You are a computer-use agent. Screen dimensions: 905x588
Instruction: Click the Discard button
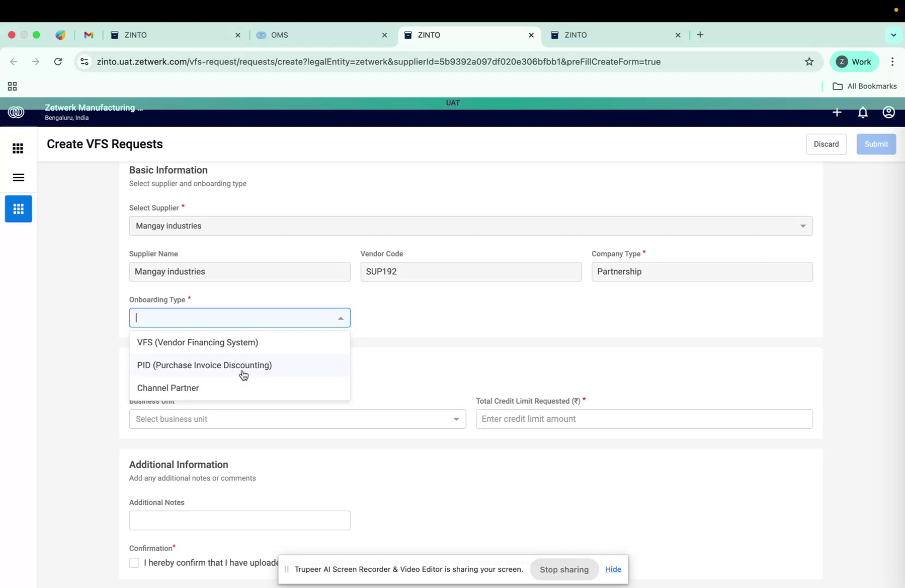click(826, 144)
